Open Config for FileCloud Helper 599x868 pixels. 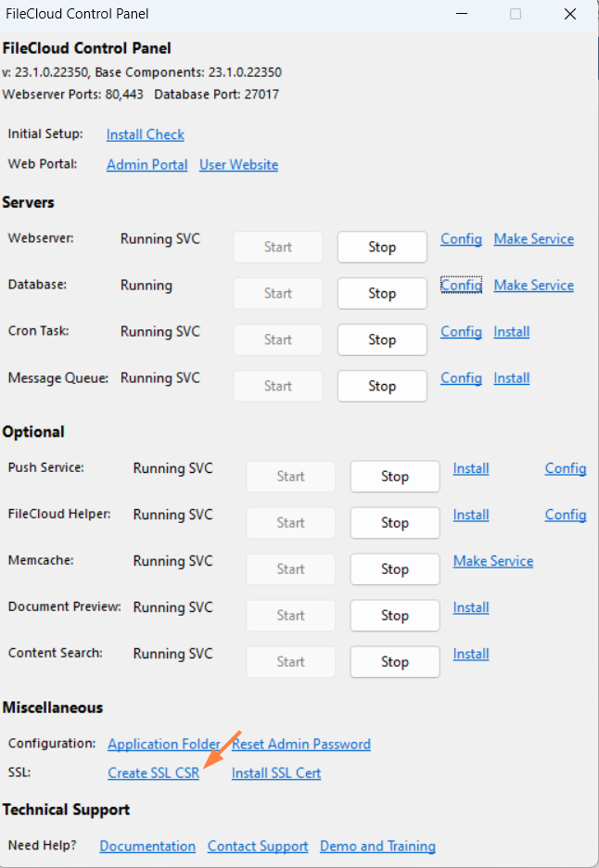(x=565, y=515)
